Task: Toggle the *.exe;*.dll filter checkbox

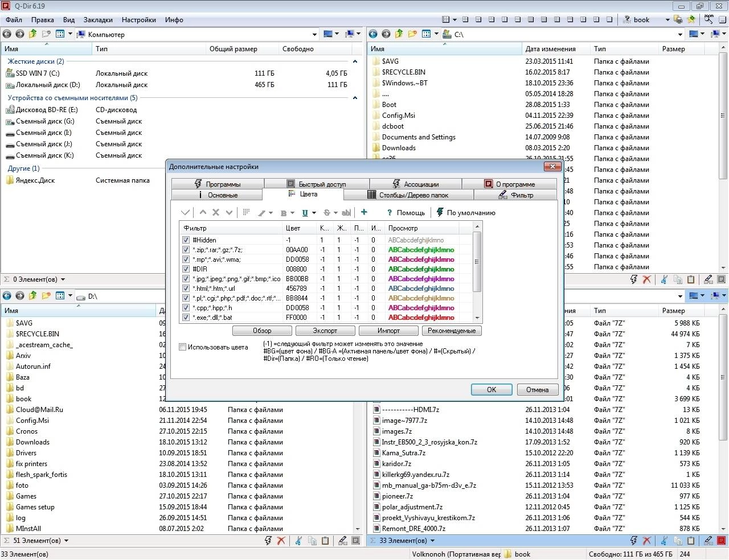Action: (186, 318)
